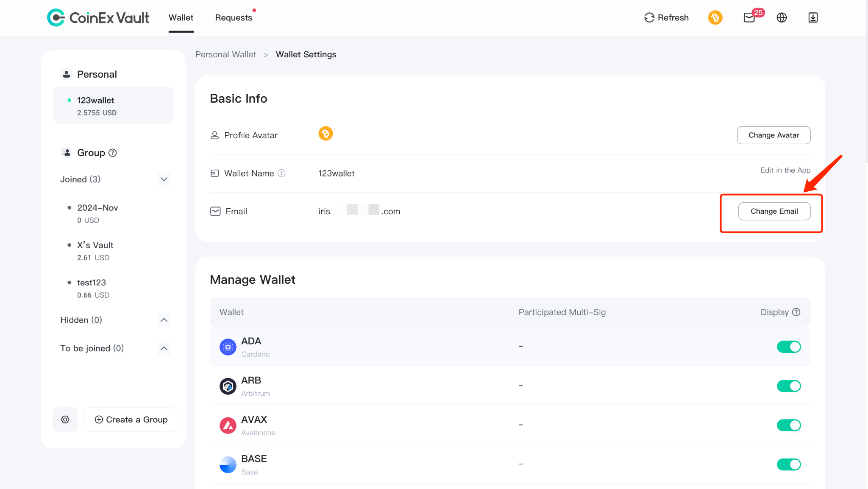Click the Group help question icon

[113, 153]
